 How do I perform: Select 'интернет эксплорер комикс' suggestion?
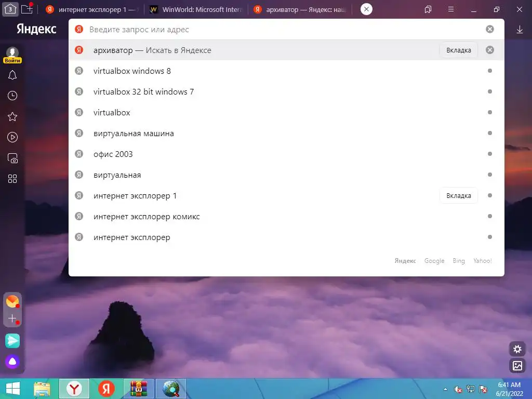pyautogui.click(x=286, y=217)
